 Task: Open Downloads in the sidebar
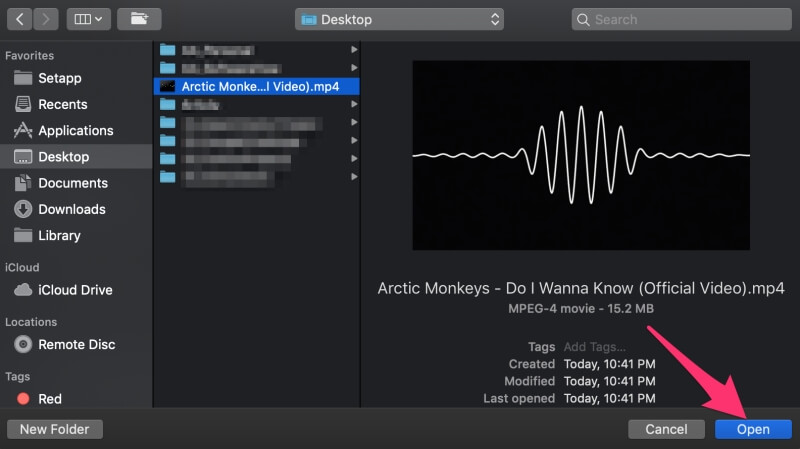[x=77, y=209]
